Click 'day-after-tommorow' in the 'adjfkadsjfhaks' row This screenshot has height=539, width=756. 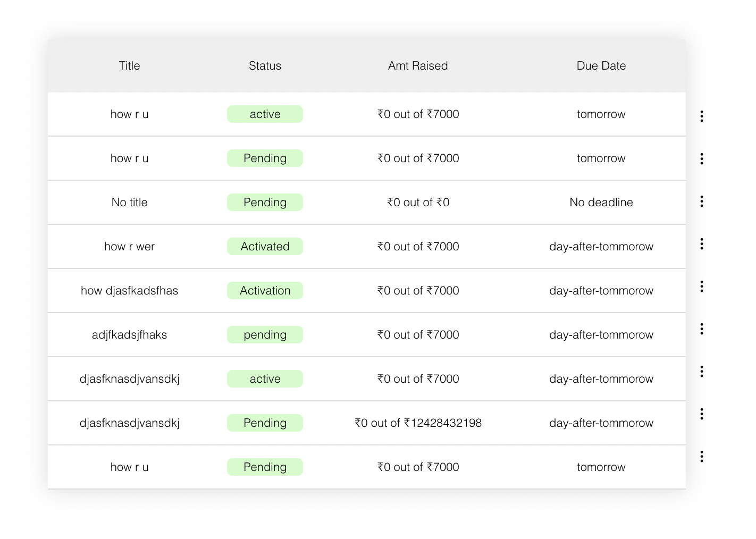click(601, 334)
